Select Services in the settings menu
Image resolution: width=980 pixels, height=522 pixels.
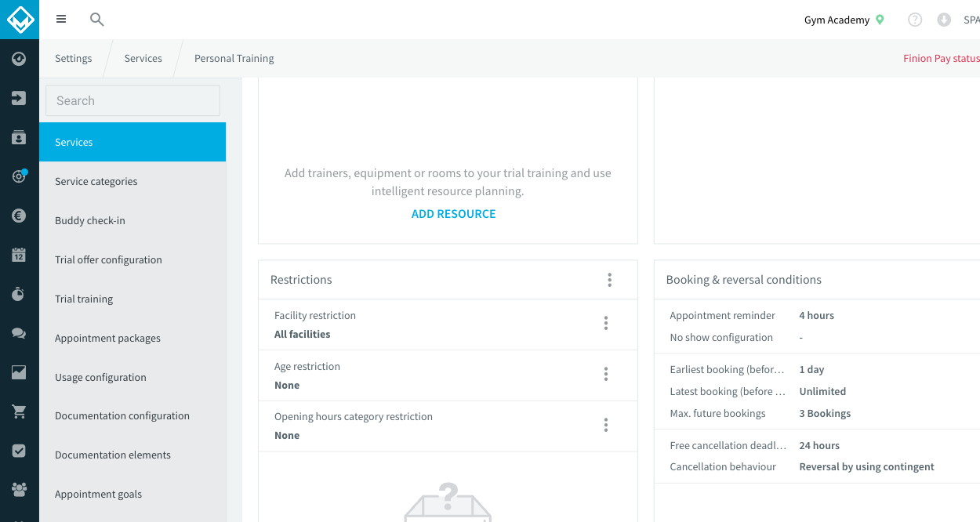tap(132, 142)
